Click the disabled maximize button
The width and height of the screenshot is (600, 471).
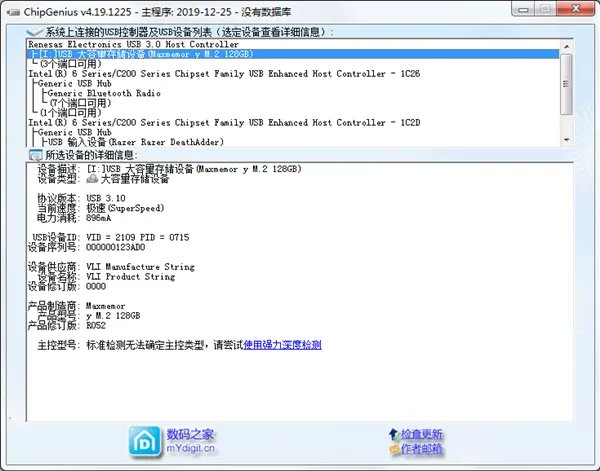tap(545, 9)
